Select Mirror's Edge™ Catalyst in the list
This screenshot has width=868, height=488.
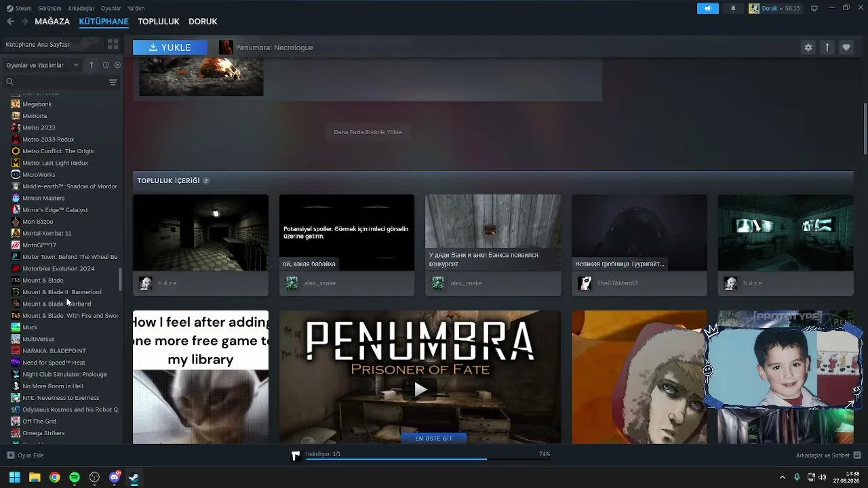(x=55, y=210)
